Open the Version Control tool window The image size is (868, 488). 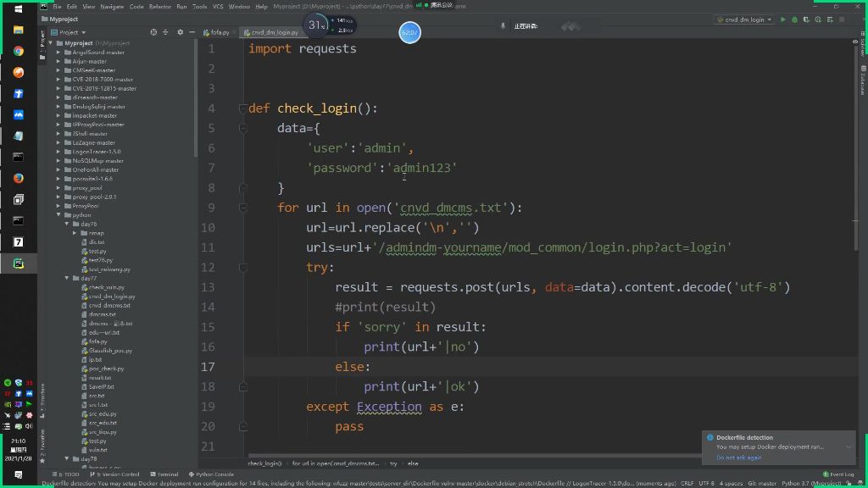[114, 474]
